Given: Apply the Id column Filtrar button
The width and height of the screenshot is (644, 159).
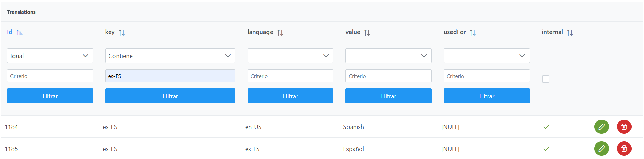Looking at the screenshot, I should tap(50, 96).
